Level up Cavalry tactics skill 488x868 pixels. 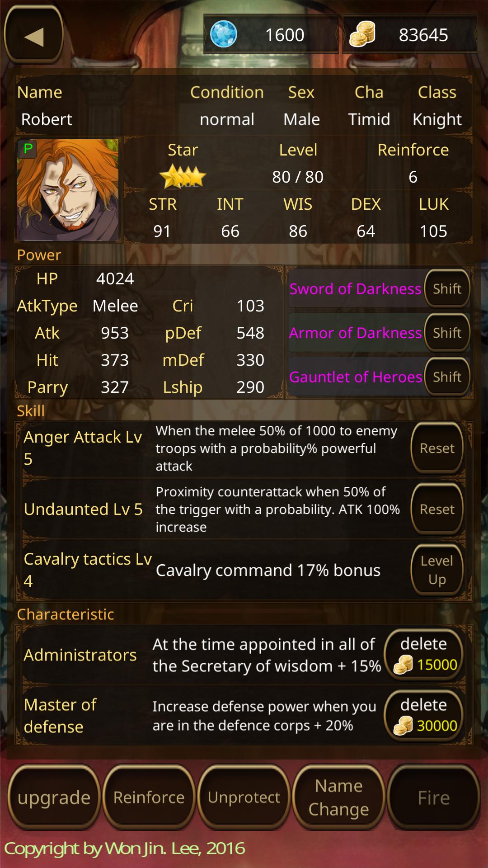click(437, 570)
